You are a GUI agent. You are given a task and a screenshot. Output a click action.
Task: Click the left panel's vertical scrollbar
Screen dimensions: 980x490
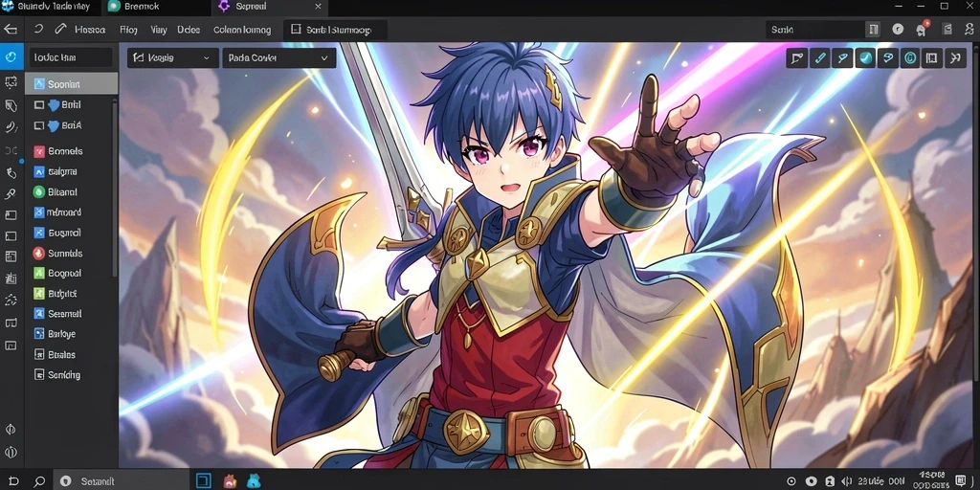115,188
